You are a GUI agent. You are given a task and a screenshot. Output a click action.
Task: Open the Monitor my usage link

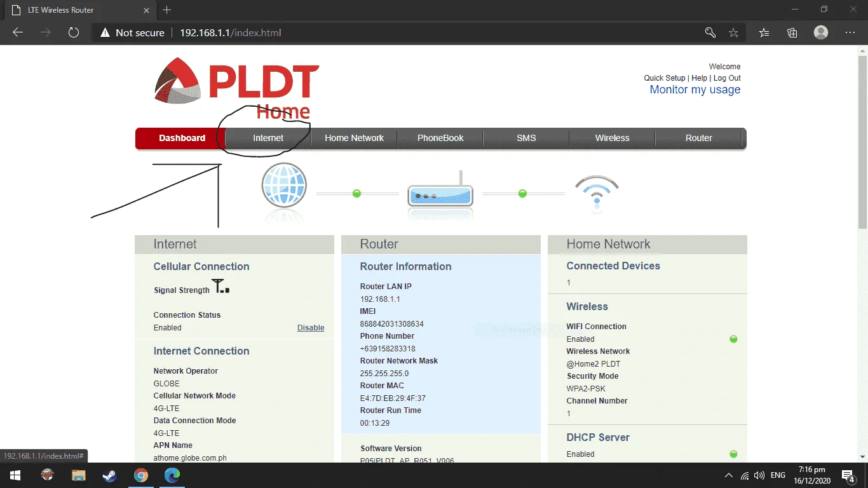[695, 90]
